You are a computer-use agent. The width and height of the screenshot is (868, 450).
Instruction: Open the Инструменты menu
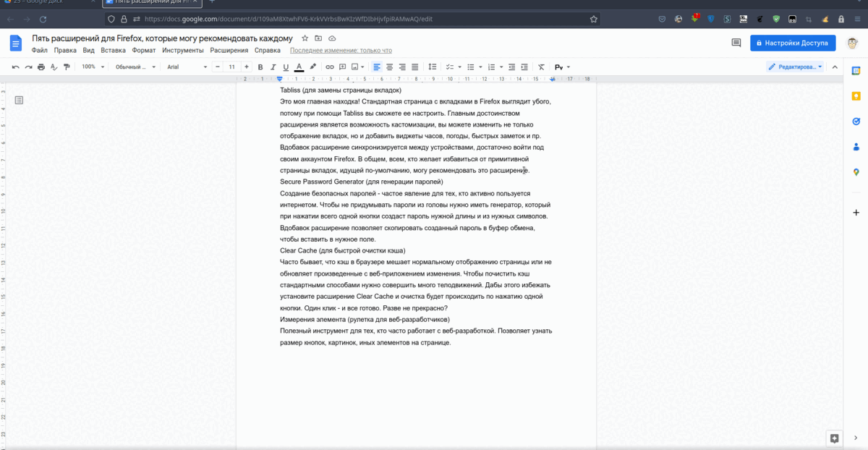pyautogui.click(x=183, y=51)
